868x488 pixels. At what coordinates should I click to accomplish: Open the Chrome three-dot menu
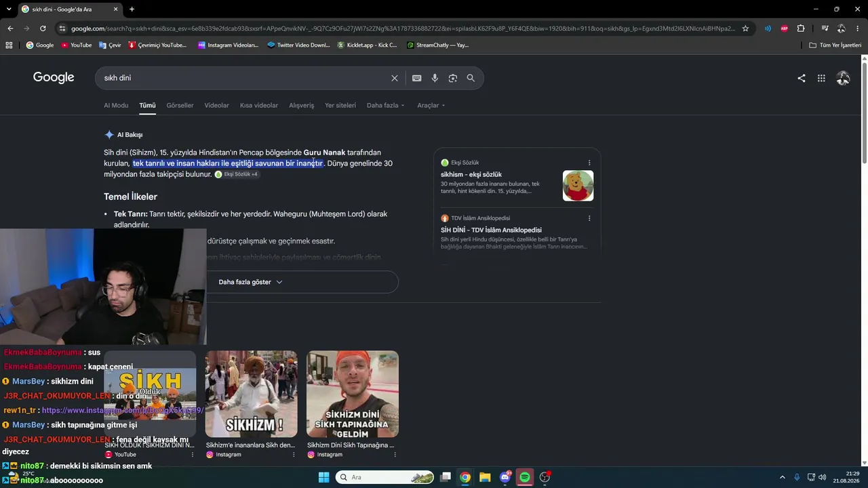tap(858, 28)
